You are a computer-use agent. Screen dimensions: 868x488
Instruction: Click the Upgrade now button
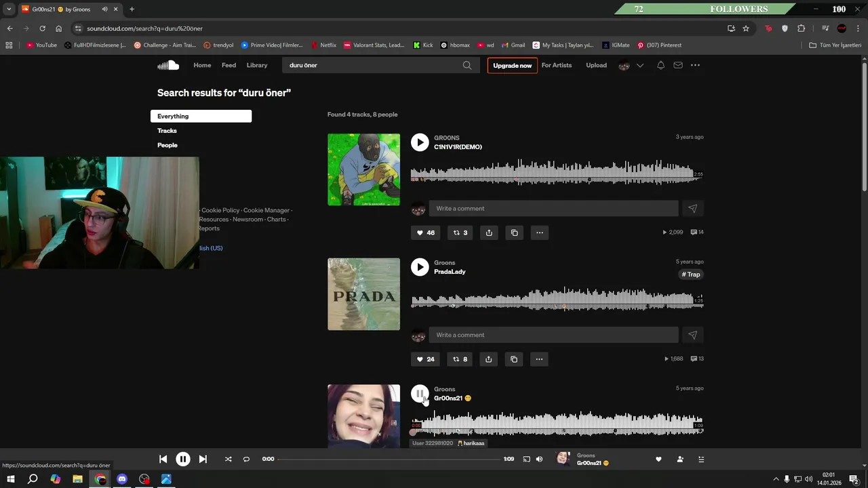pyautogui.click(x=512, y=65)
